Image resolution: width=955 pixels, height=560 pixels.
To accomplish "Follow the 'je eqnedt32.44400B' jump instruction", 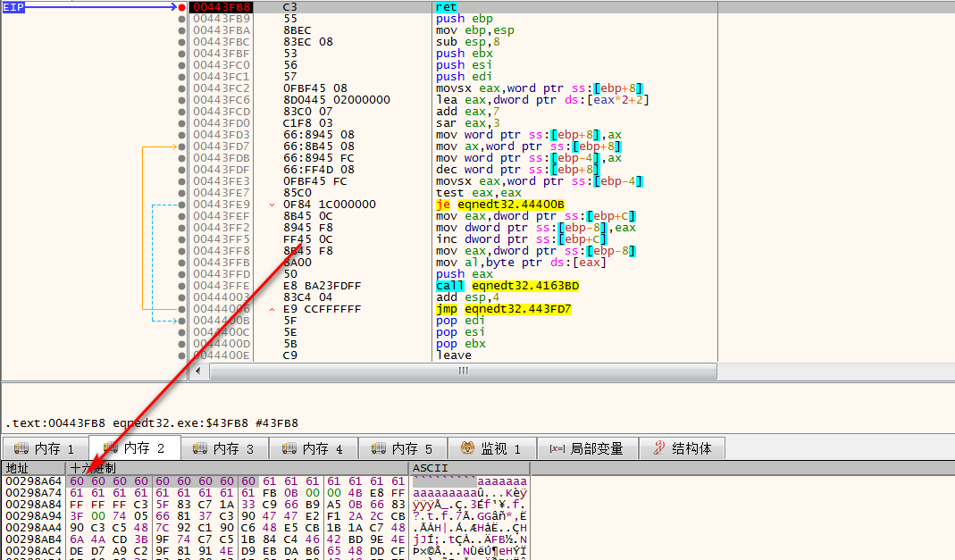I will [500, 205].
